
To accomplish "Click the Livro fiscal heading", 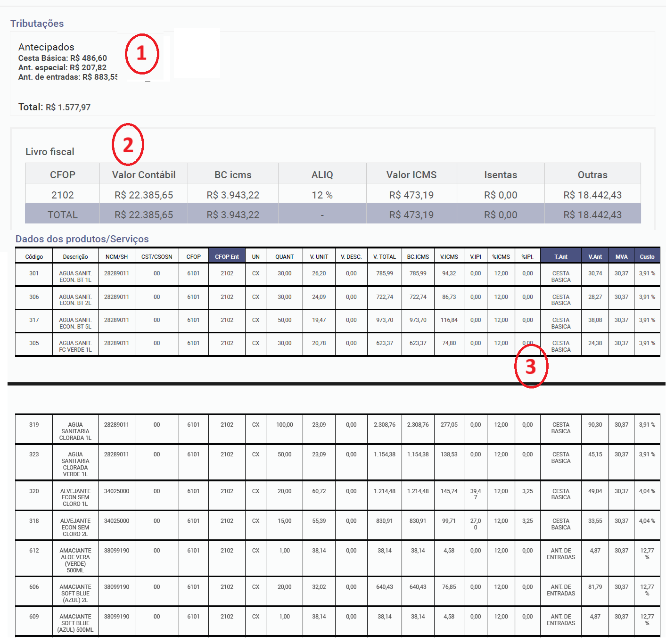I will pyautogui.click(x=50, y=152).
